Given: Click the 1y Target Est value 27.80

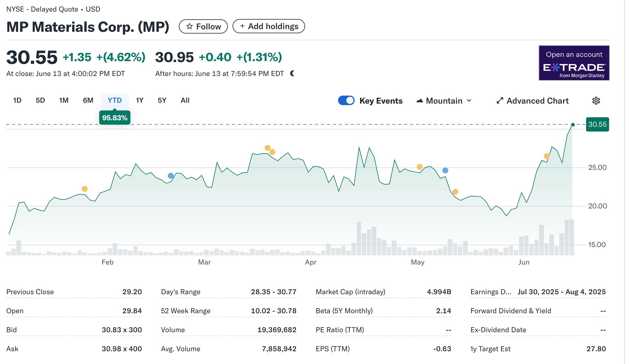Looking at the screenshot, I should point(596,349).
